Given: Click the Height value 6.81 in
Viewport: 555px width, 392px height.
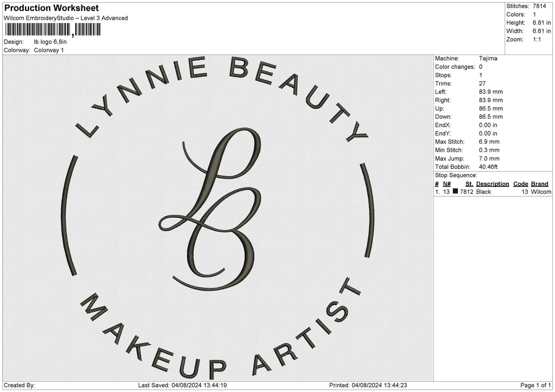Looking at the screenshot, I should pyautogui.click(x=542, y=23).
